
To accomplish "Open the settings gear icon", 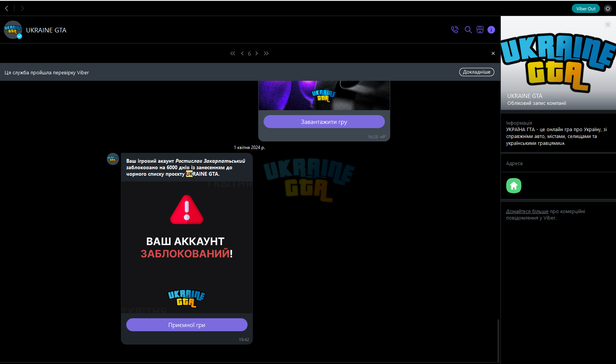I will click(608, 8).
